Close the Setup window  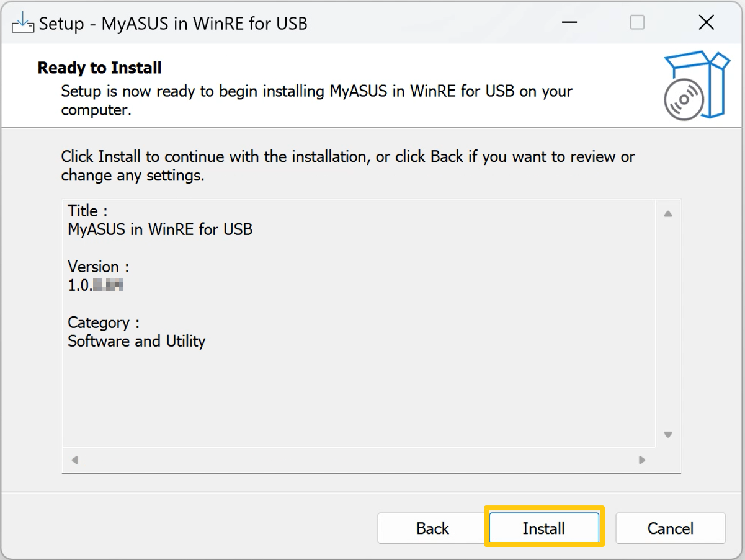coord(706,23)
